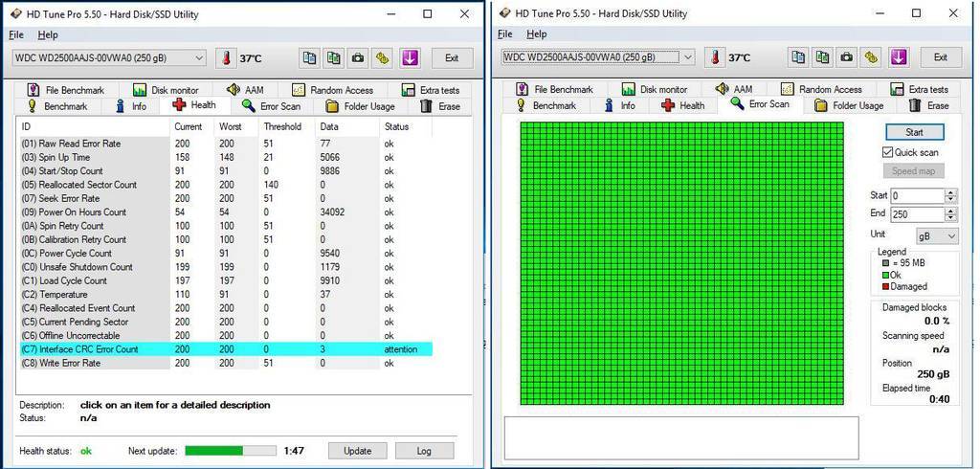
Task: Click temperature thermometer icon in left window
Action: tap(225, 58)
